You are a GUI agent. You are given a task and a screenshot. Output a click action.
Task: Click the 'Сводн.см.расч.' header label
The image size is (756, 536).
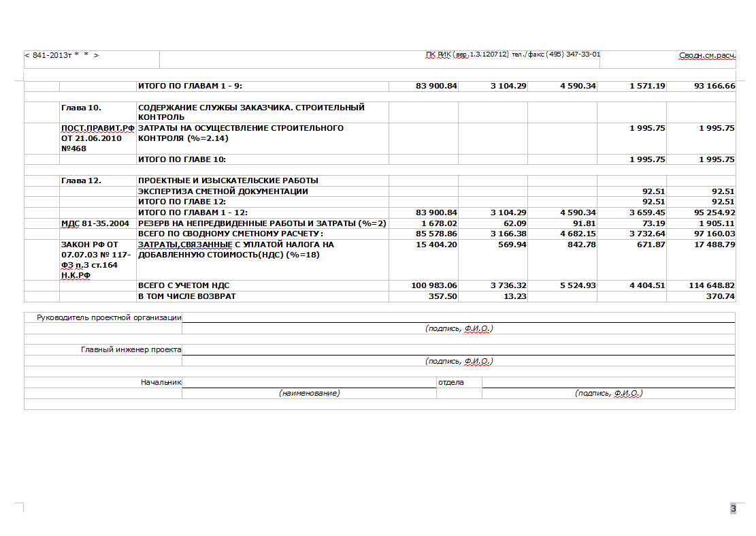[x=707, y=55]
